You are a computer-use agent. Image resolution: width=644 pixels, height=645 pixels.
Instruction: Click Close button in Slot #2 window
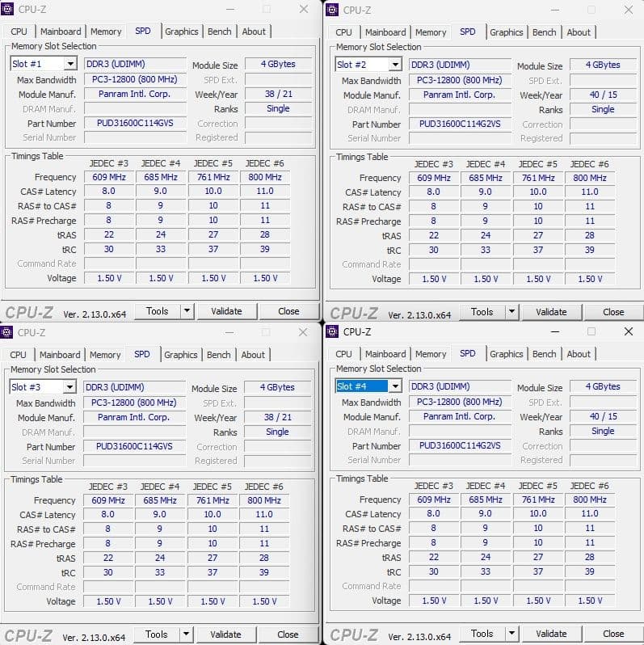coord(613,312)
